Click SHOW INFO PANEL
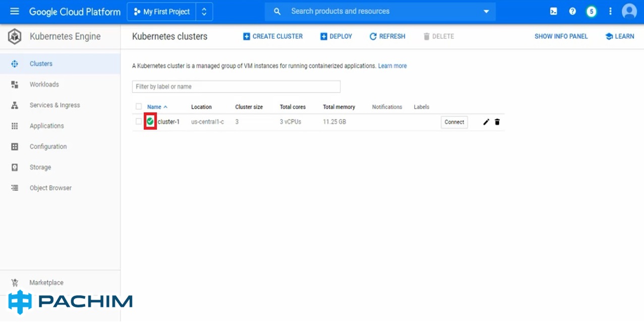The image size is (644, 327). (561, 36)
